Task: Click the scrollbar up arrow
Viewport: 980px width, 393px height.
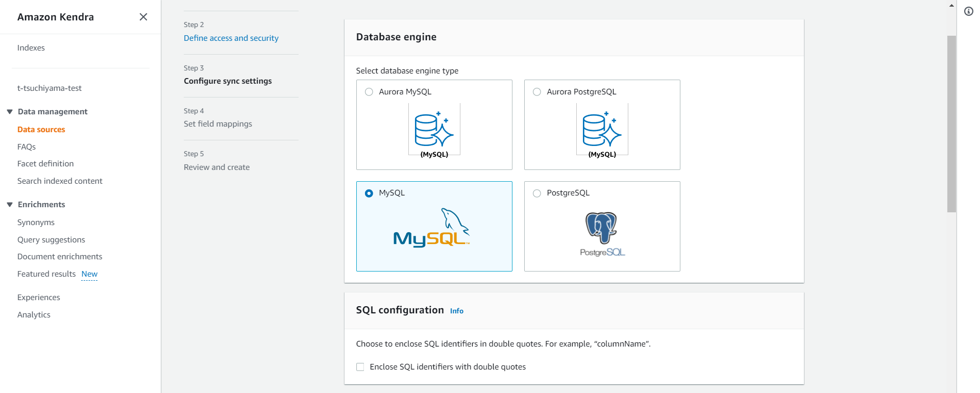Action: (x=951, y=5)
